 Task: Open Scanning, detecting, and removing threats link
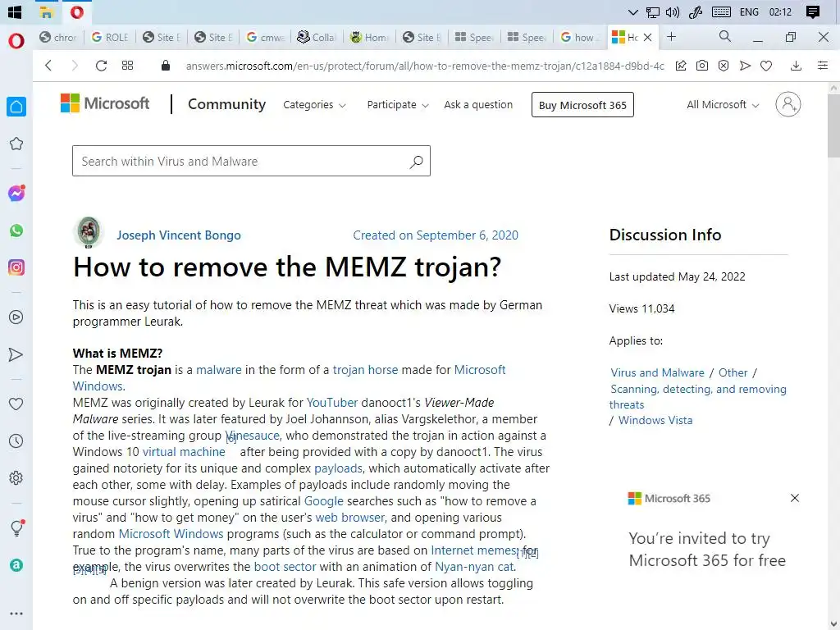pos(697,396)
